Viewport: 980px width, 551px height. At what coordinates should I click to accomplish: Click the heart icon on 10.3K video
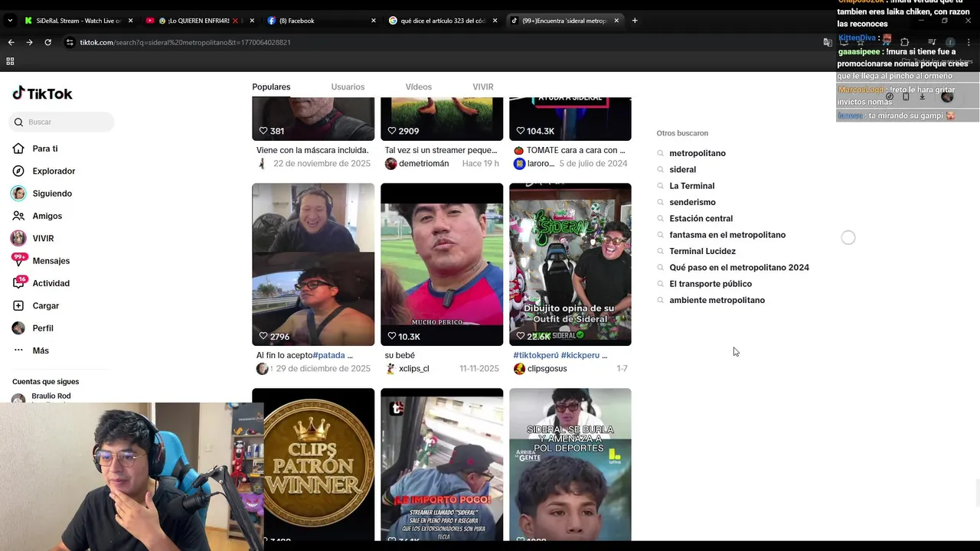point(392,336)
